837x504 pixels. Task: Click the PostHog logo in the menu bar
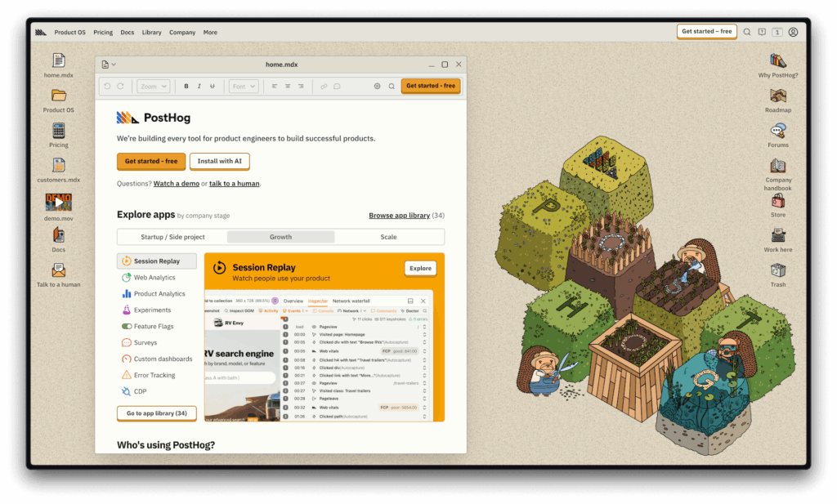click(41, 33)
